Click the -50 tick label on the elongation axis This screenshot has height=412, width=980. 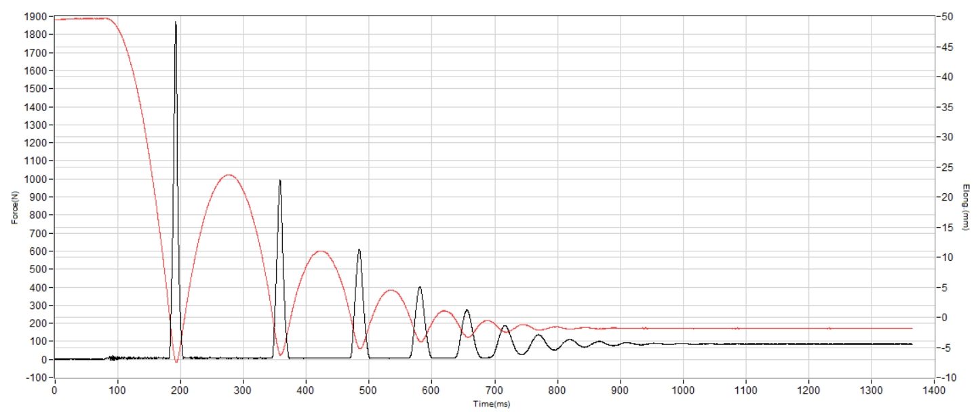947,16
